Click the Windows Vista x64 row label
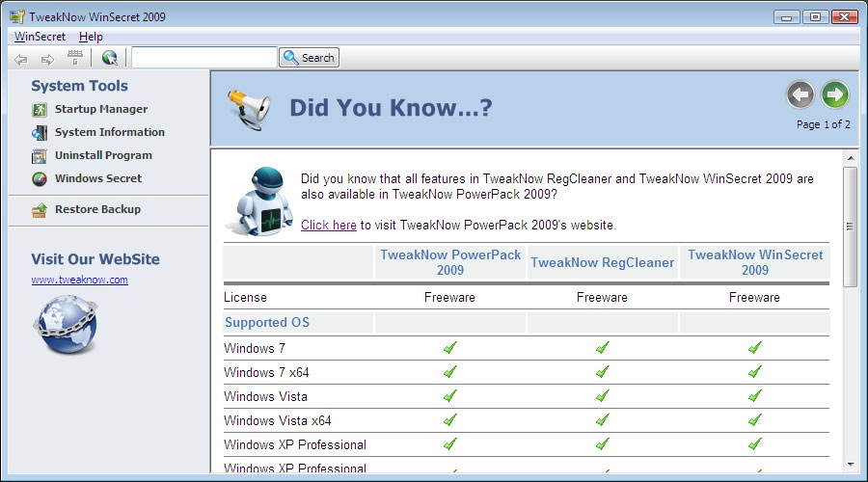Viewport: 868px width, 482px height. tap(278, 420)
